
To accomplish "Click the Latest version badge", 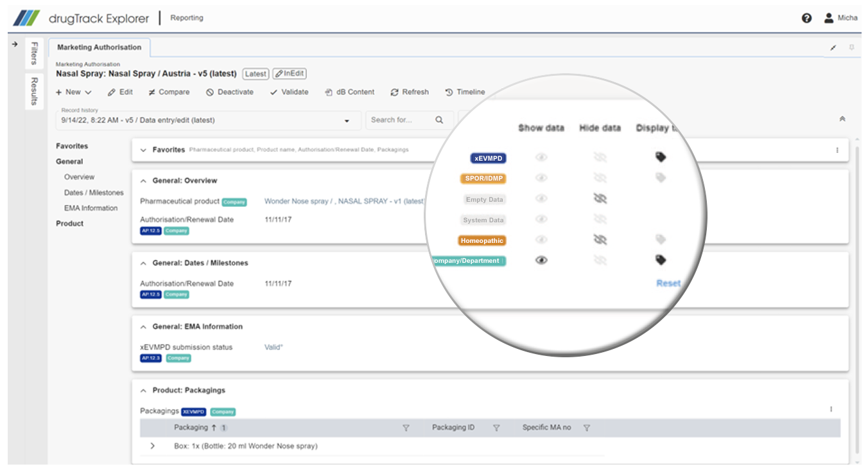I will (256, 74).
